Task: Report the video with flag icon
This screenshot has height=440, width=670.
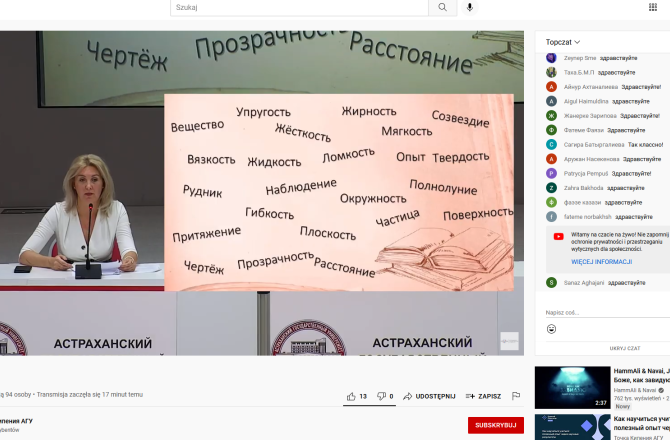Action: (x=516, y=396)
